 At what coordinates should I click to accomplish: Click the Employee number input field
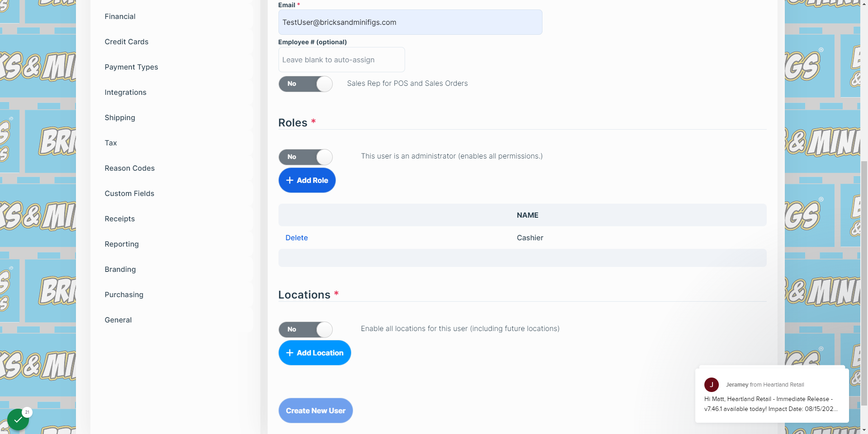coord(341,60)
